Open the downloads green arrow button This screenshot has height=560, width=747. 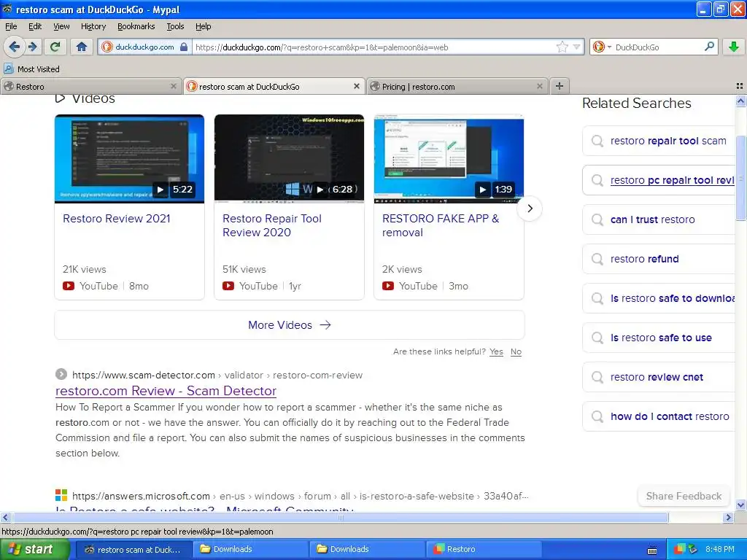tap(734, 47)
